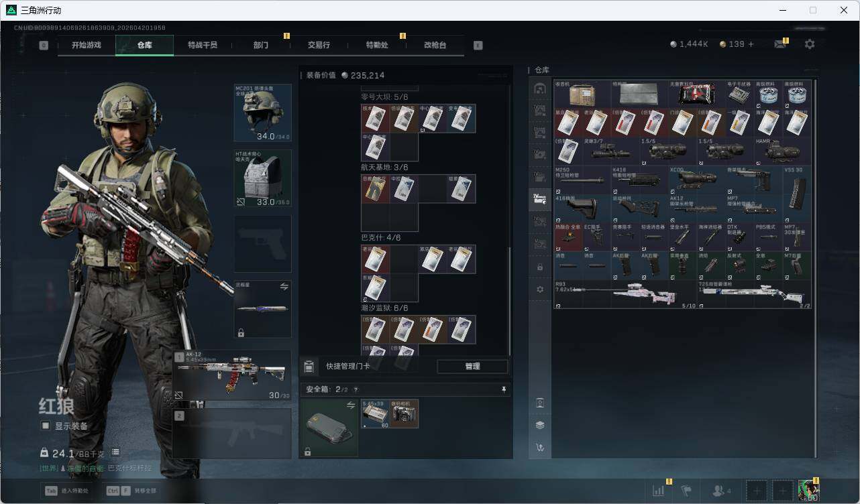Select the M250 barrel item
The width and height of the screenshot is (860, 504).
click(x=582, y=180)
